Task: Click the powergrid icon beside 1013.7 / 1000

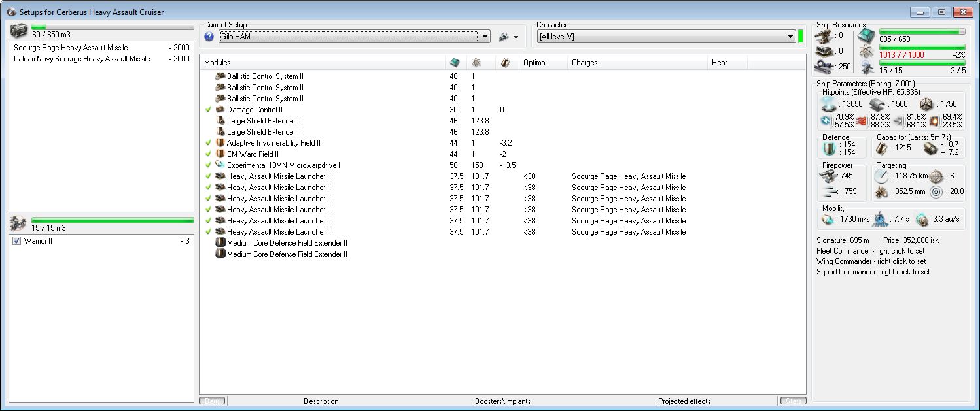Action: point(866,51)
